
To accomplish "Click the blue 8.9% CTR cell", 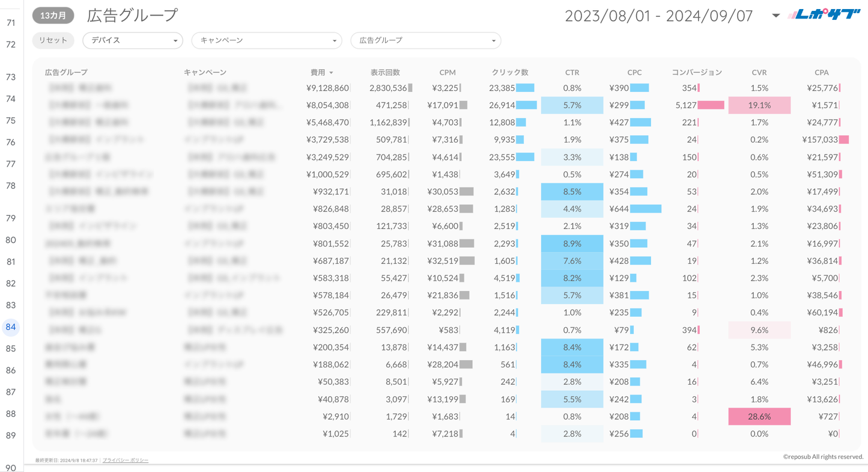I will point(572,244).
